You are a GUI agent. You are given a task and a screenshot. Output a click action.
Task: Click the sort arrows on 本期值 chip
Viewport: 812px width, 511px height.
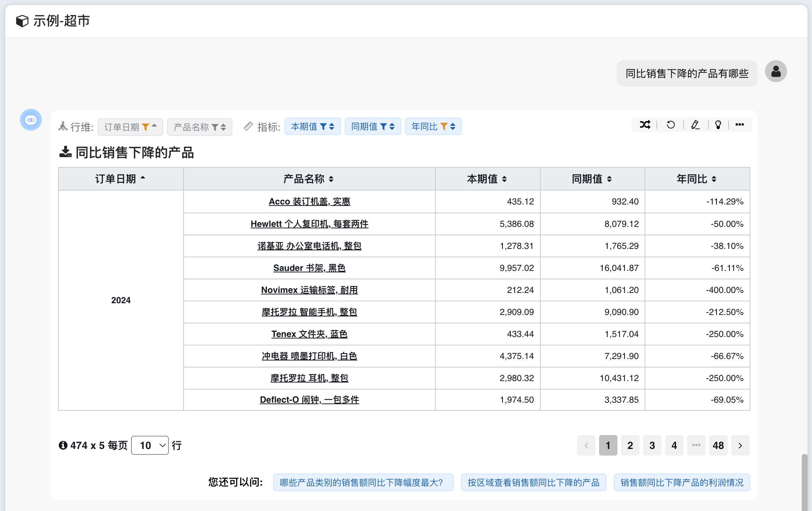coord(332,127)
